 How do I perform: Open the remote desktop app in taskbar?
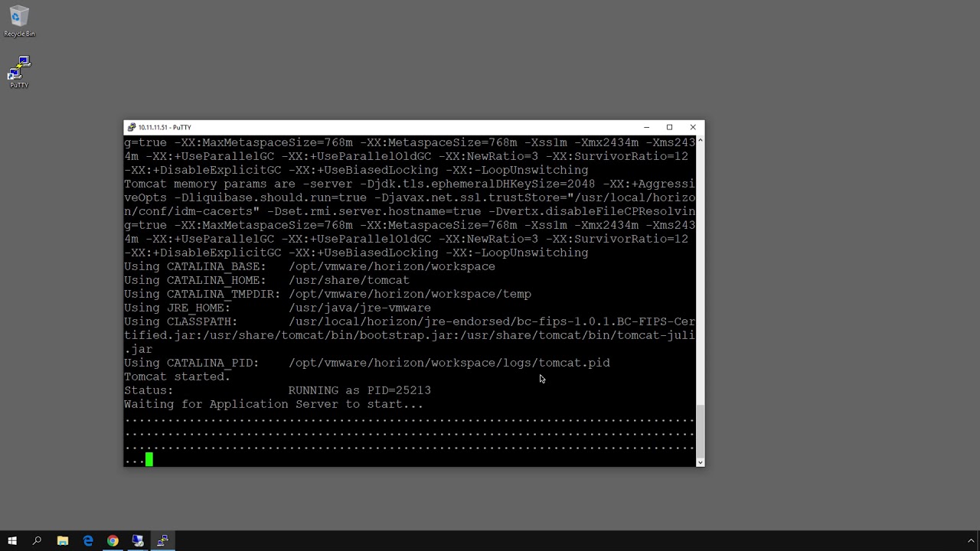click(x=138, y=541)
